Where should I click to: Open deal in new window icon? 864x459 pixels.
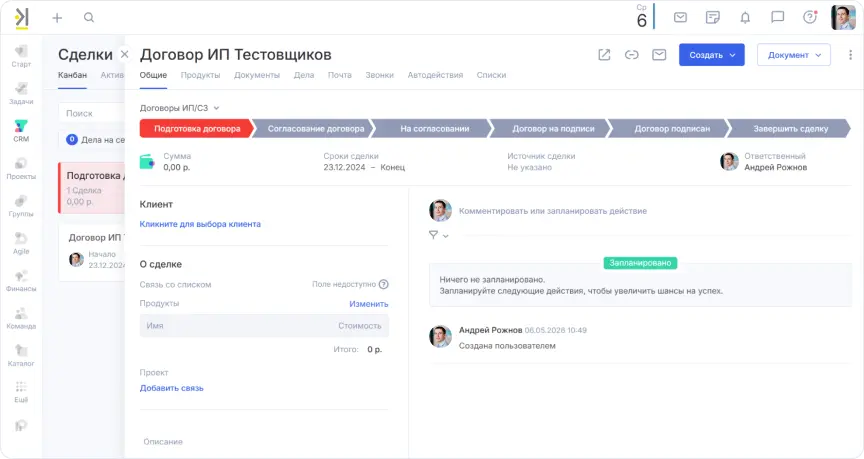coord(604,55)
